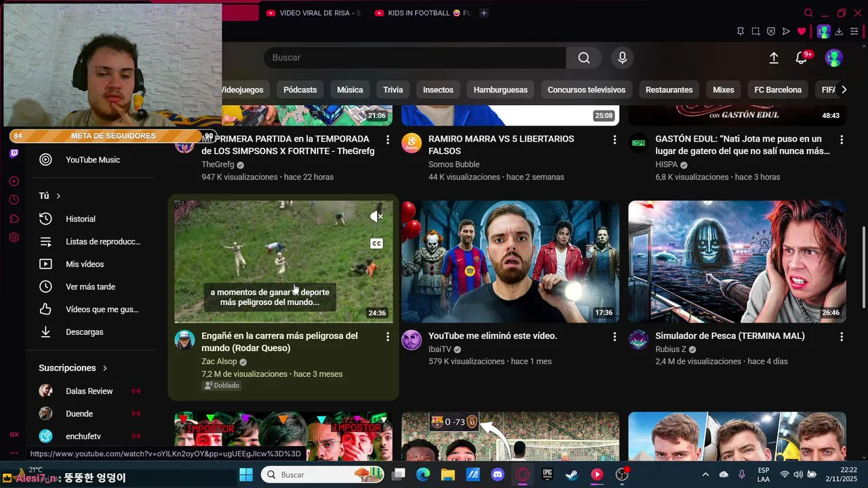Open Epic Games Launcher from taskbar

tap(547, 475)
